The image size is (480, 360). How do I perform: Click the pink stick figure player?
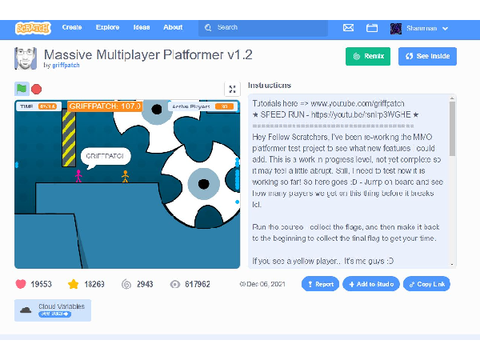coord(78,176)
